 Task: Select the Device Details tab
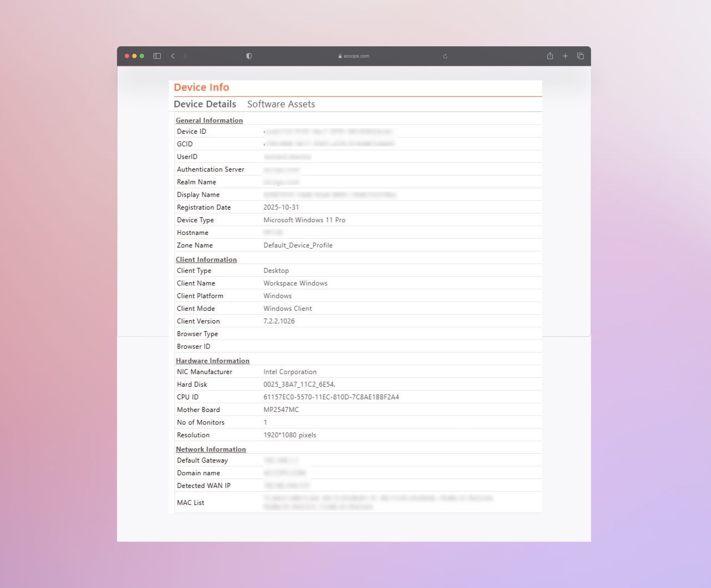pyautogui.click(x=205, y=104)
